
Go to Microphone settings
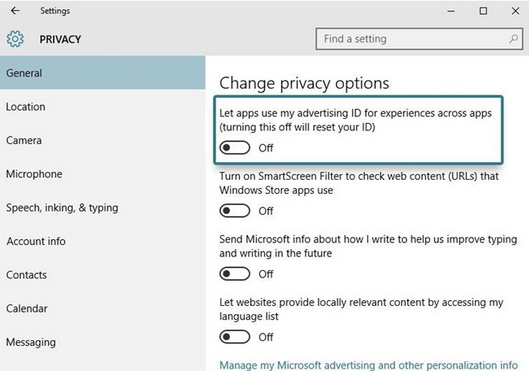click(x=103, y=174)
